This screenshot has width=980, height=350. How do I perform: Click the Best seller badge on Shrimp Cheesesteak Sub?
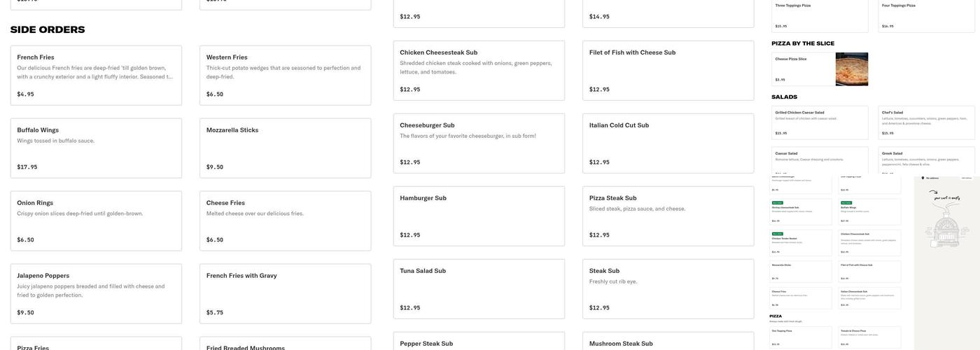pos(776,203)
